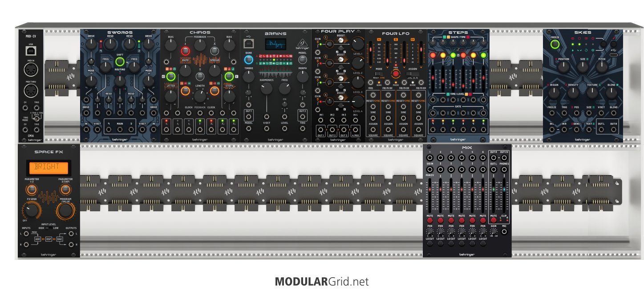This screenshot has width=644, height=291.
Task: Click the Chaos FEEDBACK knob
Action: coord(200,45)
